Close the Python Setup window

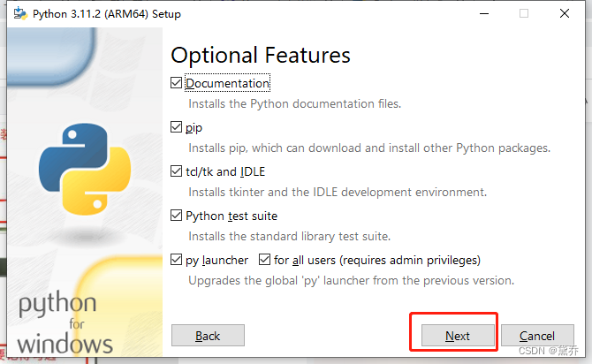click(565, 13)
